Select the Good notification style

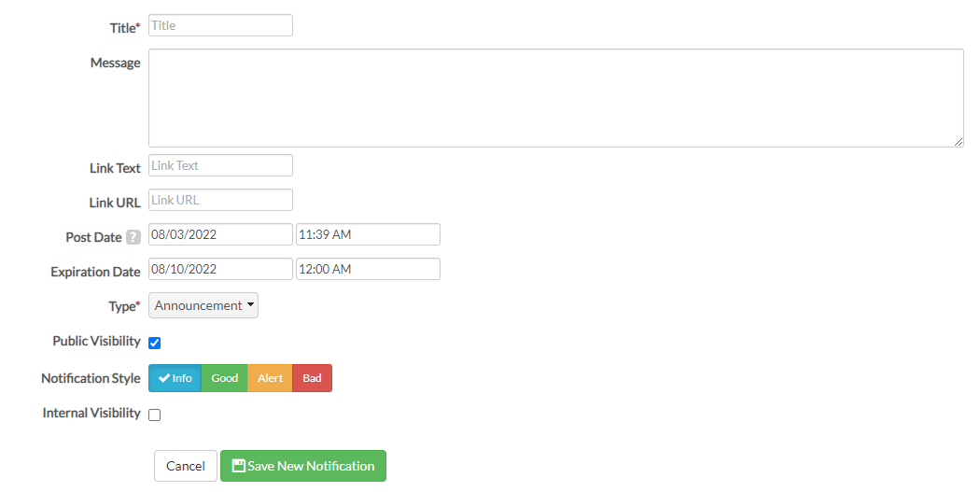pyautogui.click(x=224, y=378)
